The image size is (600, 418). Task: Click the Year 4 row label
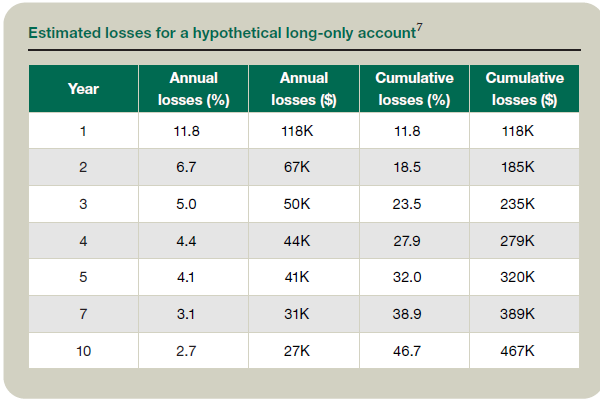tap(83, 240)
